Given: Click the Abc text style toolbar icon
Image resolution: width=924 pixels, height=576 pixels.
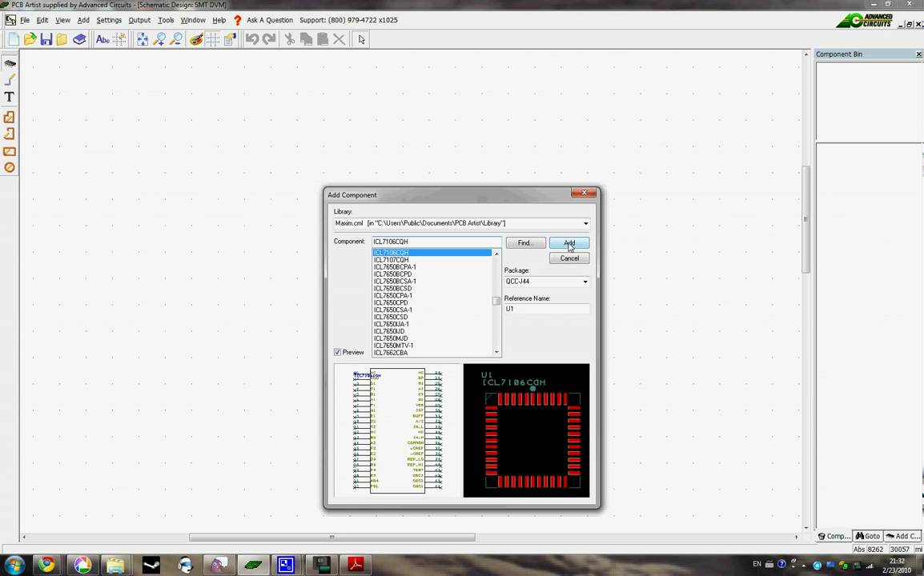Looking at the screenshot, I should tap(102, 39).
